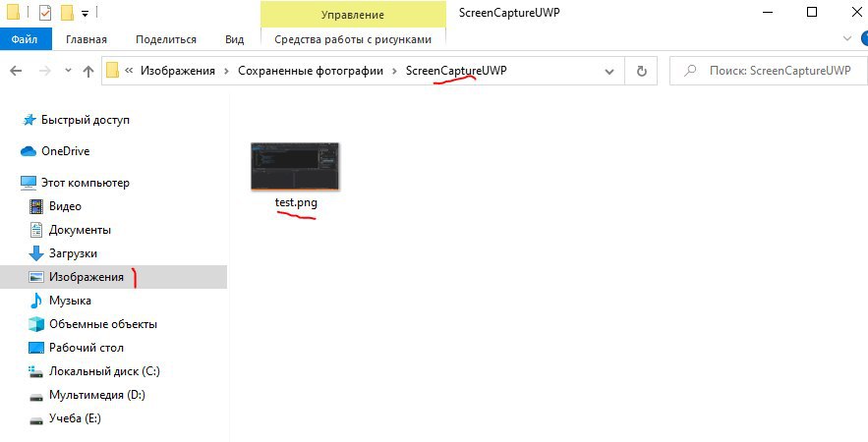868x442 pixels.
Task: Click the search ScreenCaptureUWP input field
Action: [770, 71]
